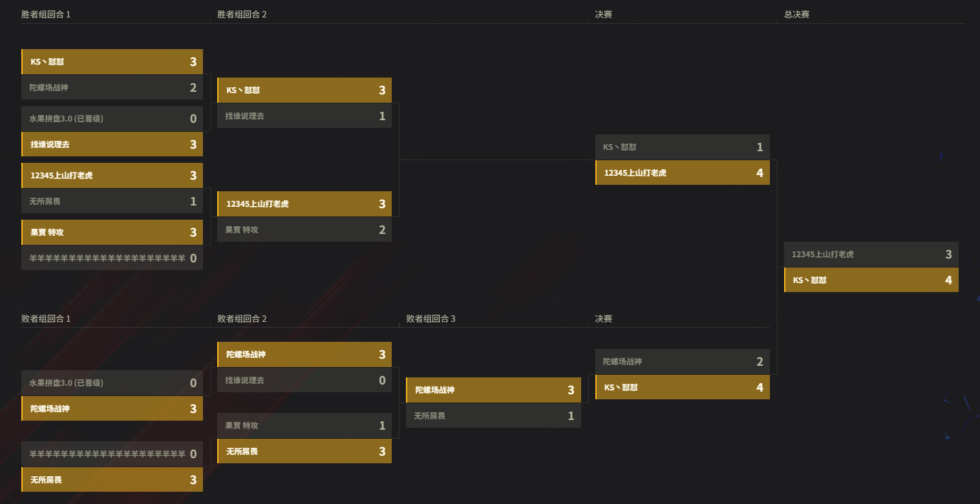The image size is (980, 504).
Task: Click the 败者组回合 2 round header
Action: (x=242, y=319)
